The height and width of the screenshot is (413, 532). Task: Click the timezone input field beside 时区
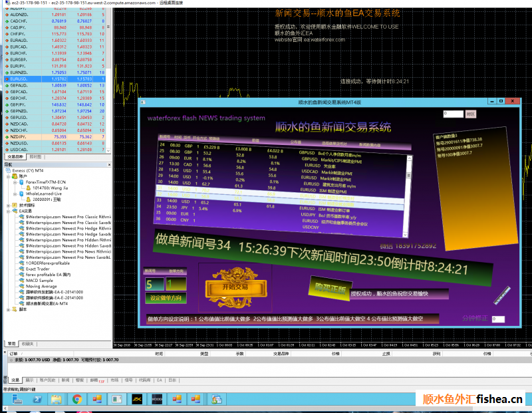(453, 114)
